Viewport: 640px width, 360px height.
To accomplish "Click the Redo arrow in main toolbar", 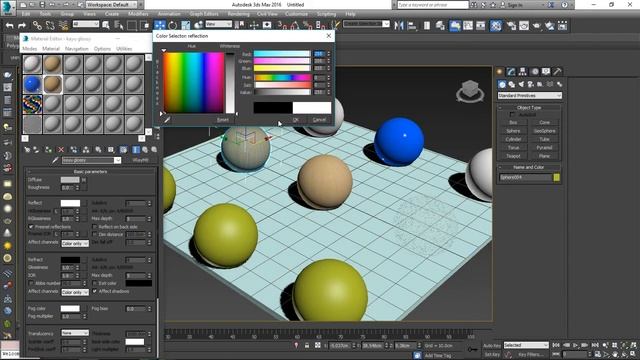I will [22, 25].
